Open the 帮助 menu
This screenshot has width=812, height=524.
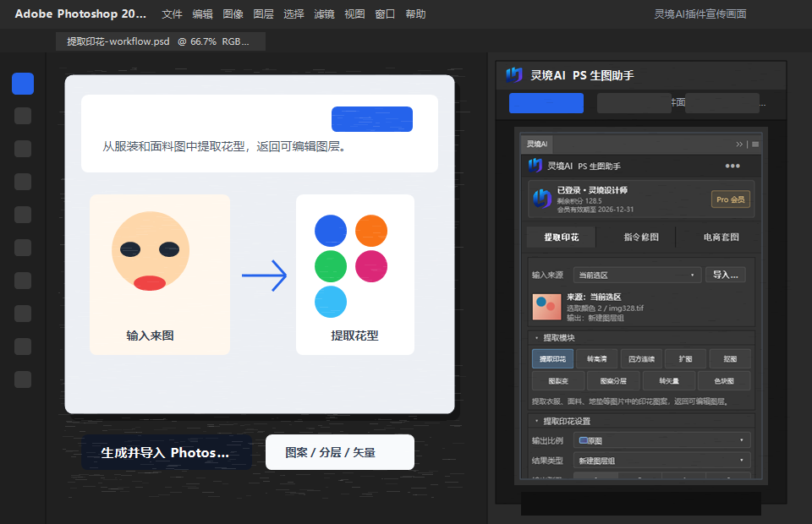point(416,14)
